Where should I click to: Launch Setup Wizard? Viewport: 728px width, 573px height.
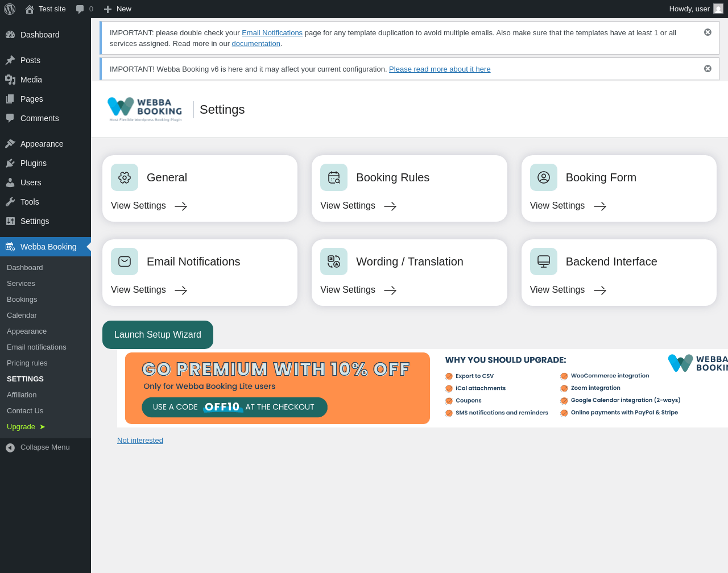pos(158,335)
